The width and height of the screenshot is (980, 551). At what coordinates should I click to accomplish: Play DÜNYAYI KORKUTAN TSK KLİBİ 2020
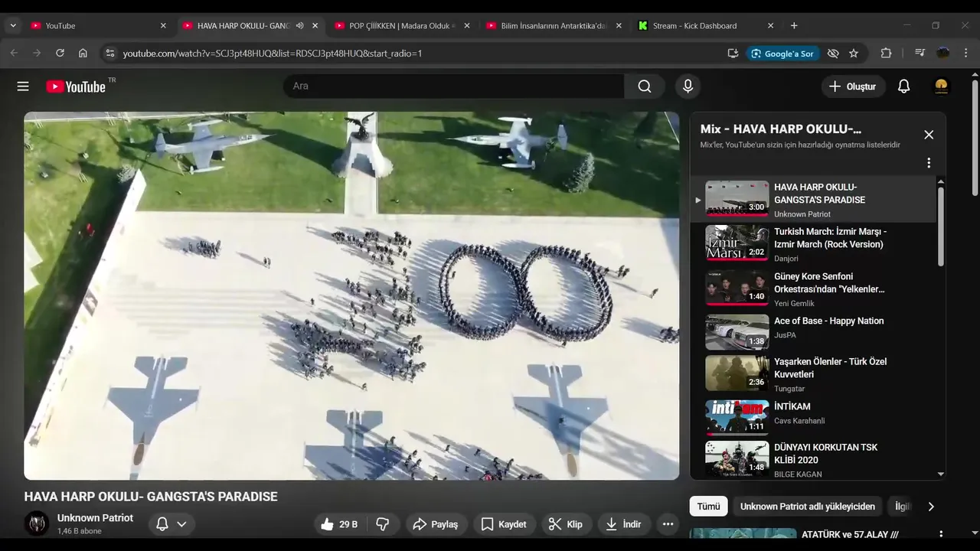pyautogui.click(x=813, y=459)
